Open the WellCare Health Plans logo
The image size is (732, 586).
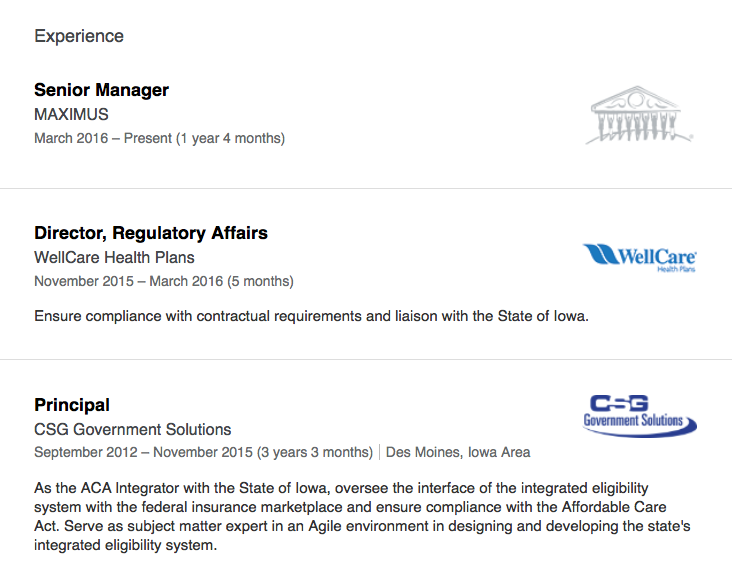coord(640,258)
